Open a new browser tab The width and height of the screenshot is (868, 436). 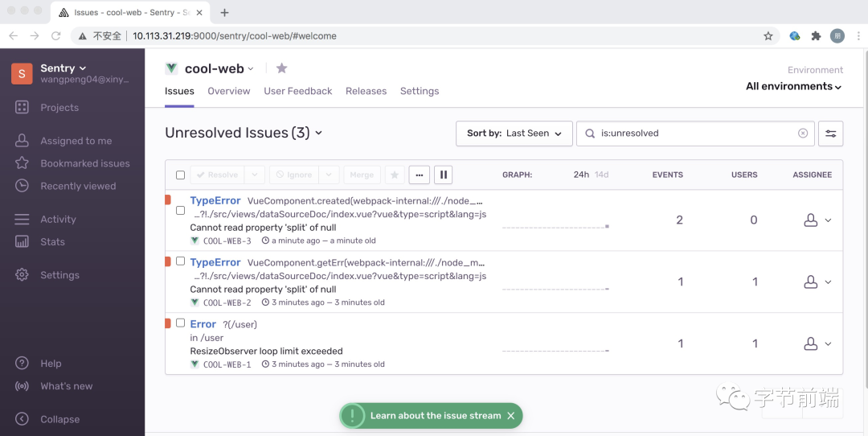click(224, 12)
